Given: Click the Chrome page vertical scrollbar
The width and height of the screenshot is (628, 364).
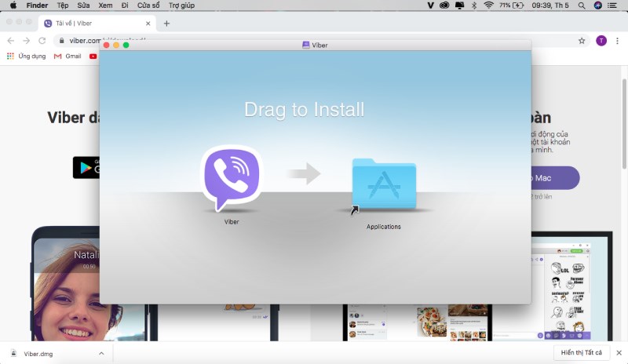Looking at the screenshot, I should (624, 123).
